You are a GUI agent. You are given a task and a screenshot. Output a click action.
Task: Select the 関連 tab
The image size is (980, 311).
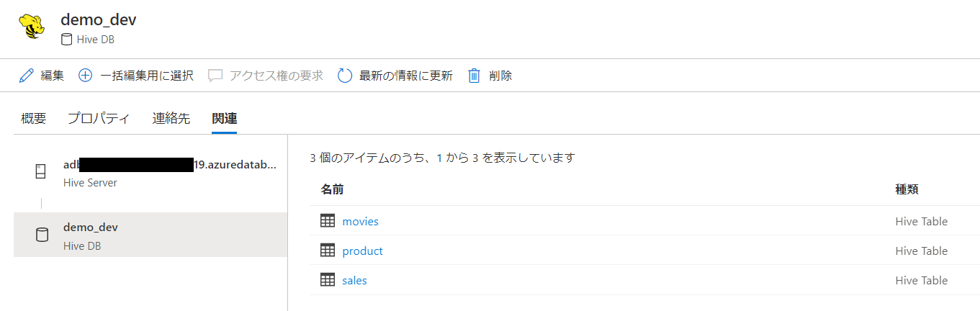[225, 119]
